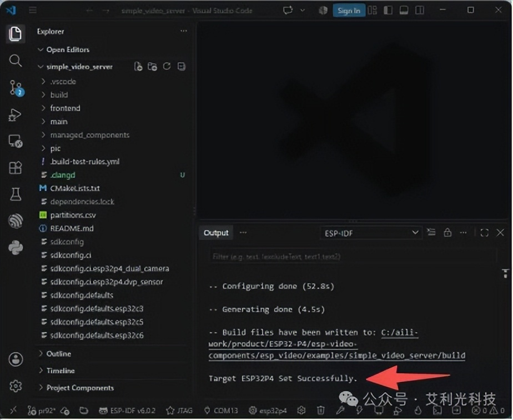This screenshot has height=420, width=513.
Task: Open the Copilot chat icon in title bar
Action: pos(288,11)
